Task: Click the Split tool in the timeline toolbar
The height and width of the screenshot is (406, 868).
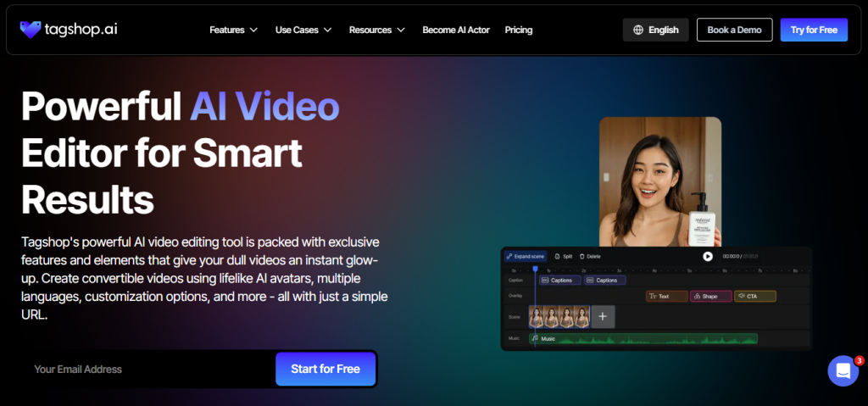Action: (x=564, y=256)
